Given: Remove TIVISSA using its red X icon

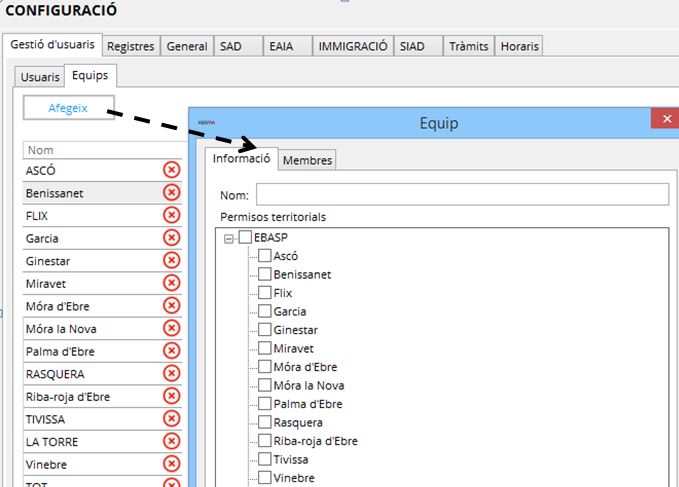Looking at the screenshot, I should tap(171, 419).
